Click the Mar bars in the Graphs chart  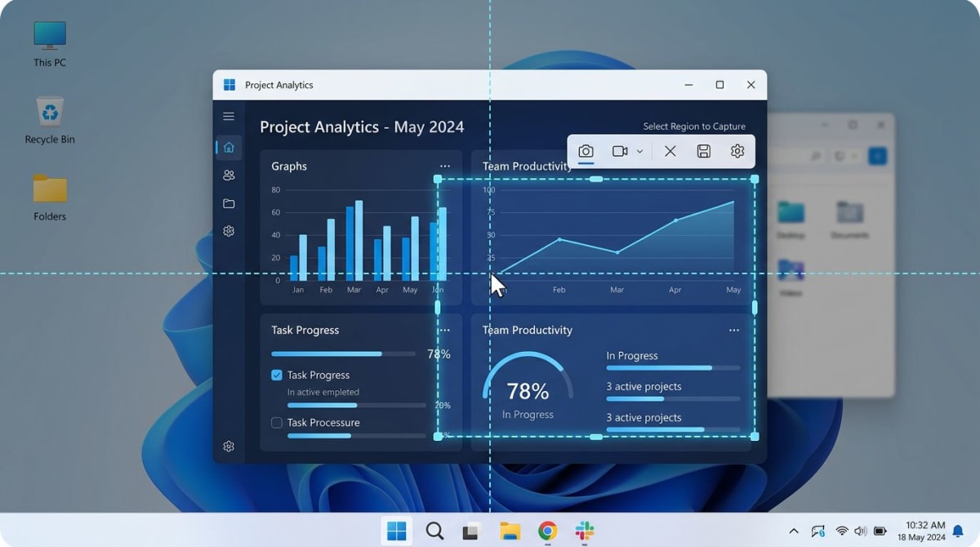(x=354, y=240)
